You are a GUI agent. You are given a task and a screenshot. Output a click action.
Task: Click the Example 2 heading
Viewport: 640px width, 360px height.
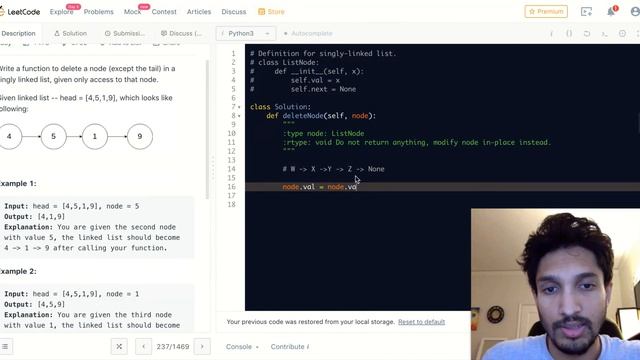[18, 271]
